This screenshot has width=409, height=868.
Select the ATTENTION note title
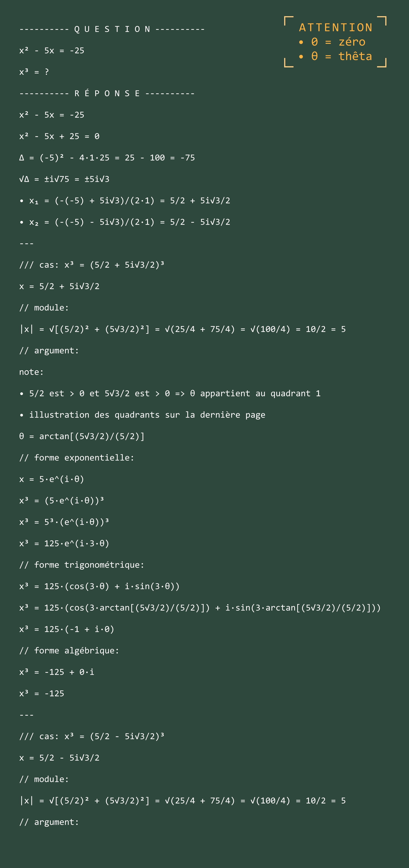[336, 28]
